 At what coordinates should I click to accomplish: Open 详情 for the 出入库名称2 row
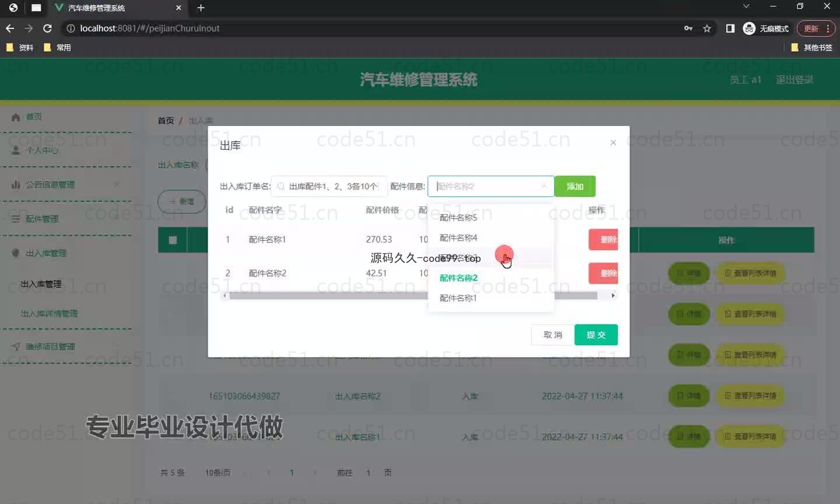689,395
